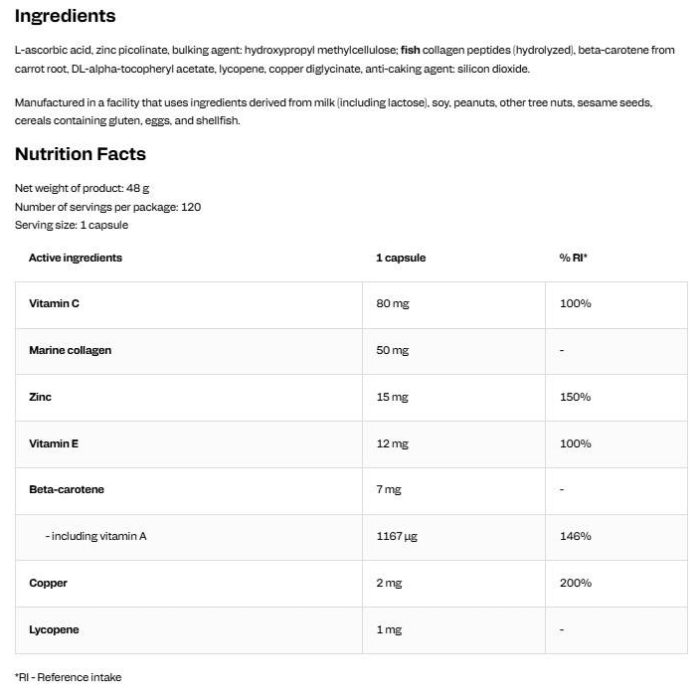700x700 pixels.
Task: Click the Nutrition Facts heading
Action: point(80,154)
